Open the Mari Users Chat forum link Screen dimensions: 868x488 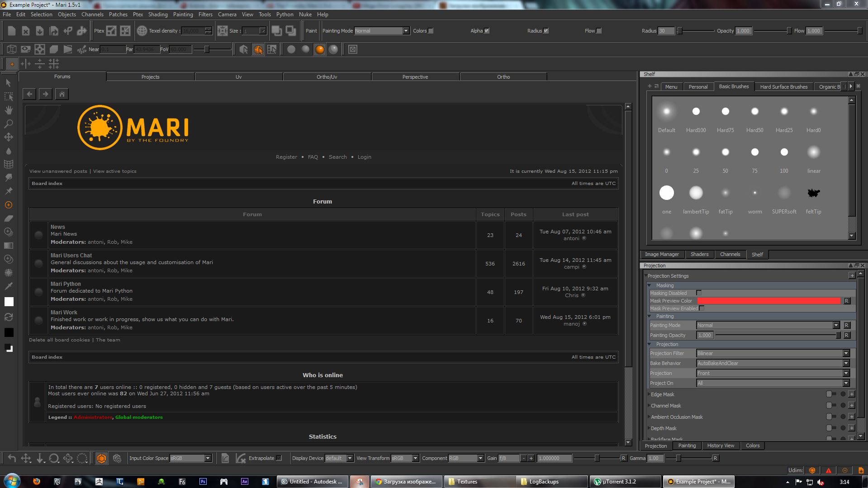point(71,256)
